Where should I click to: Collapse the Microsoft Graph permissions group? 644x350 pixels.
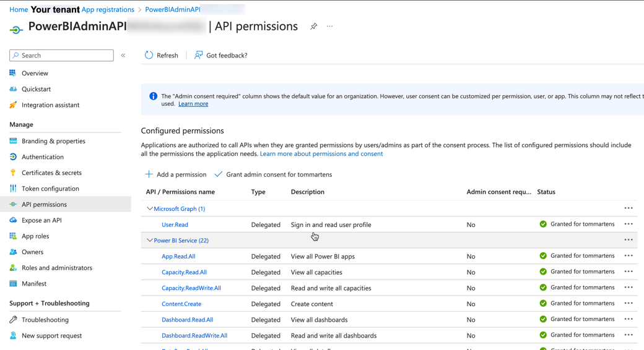[x=150, y=208]
